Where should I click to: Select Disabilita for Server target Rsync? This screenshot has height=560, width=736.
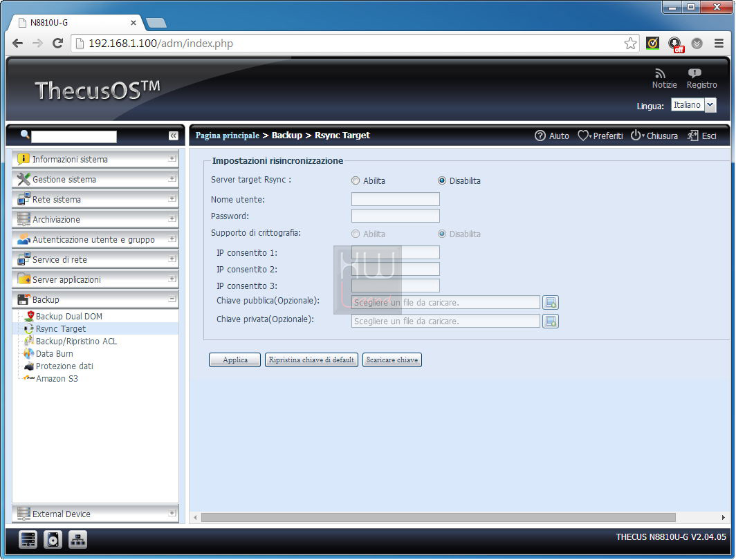[x=442, y=180]
